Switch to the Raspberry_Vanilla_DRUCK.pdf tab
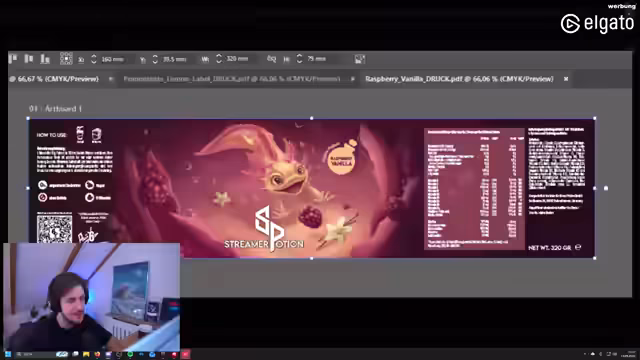 [x=459, y=79]
